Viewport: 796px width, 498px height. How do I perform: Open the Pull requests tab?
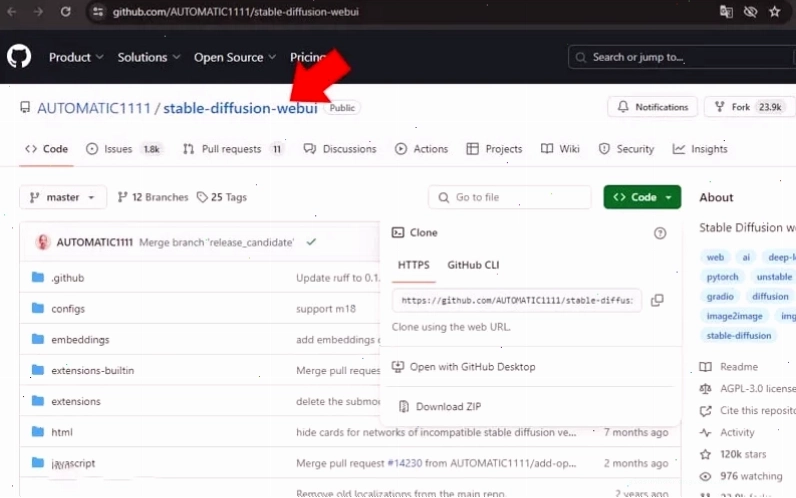click(234, 149)
